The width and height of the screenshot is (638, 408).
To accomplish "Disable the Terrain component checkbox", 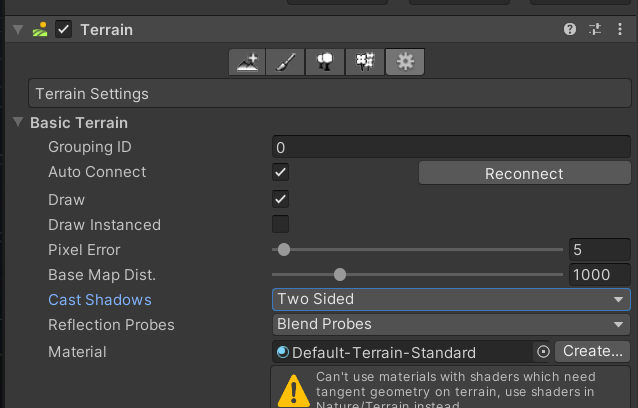I will coord(63,30).
